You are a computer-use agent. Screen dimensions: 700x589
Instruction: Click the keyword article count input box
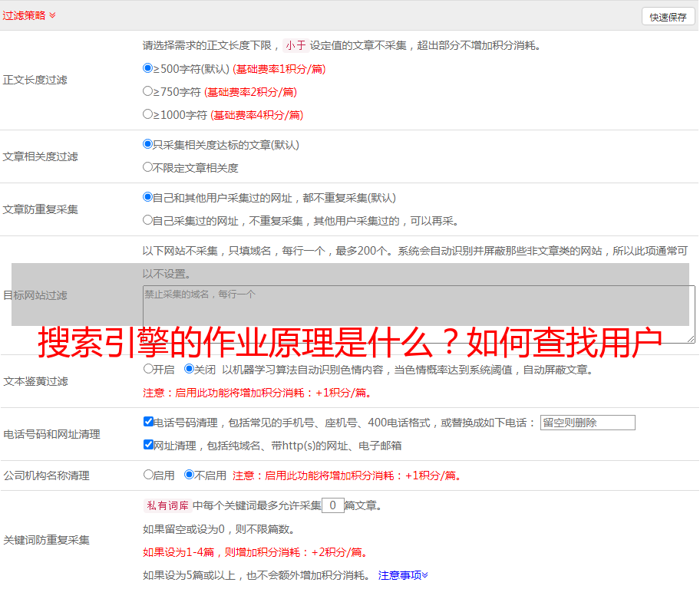332,505
